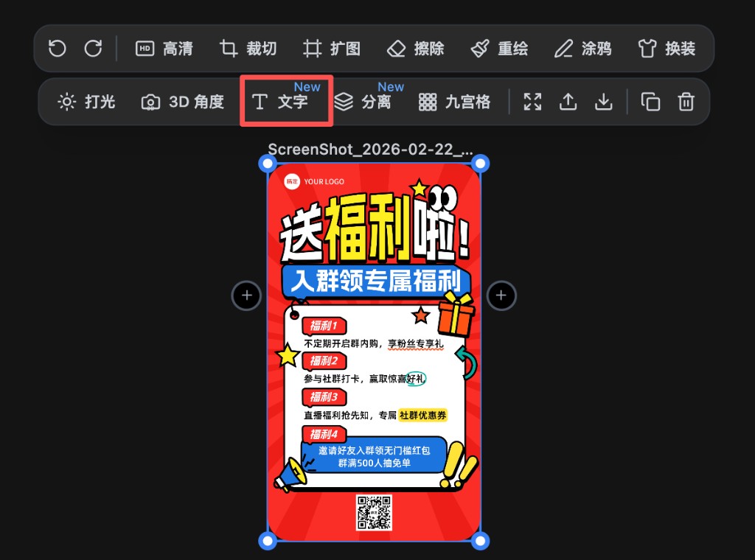
Task: Click the 高清 HD enhance tool
Action: 165,48
